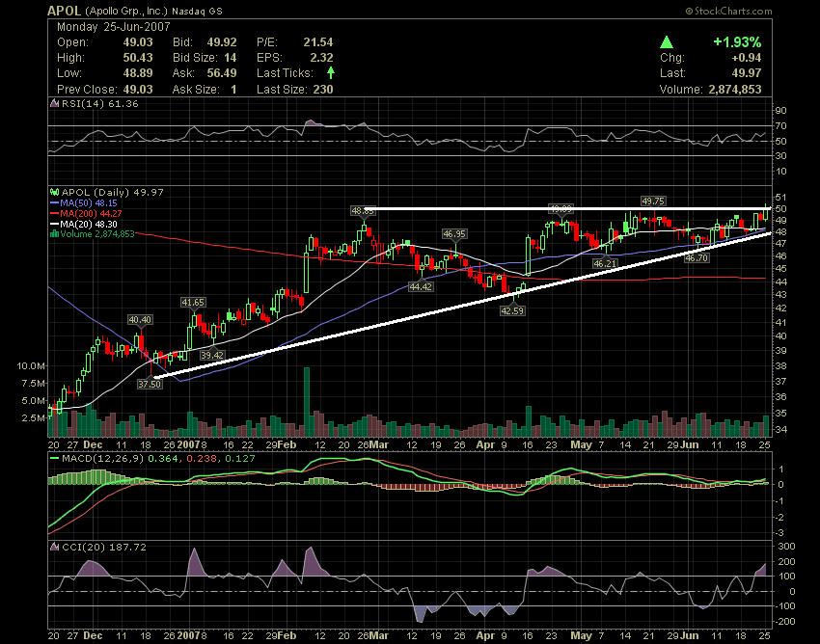Screen dimensions: 820x644
Task: Click the Ask value 56.49
Action: pyautogui.click(x=222, y=73)
